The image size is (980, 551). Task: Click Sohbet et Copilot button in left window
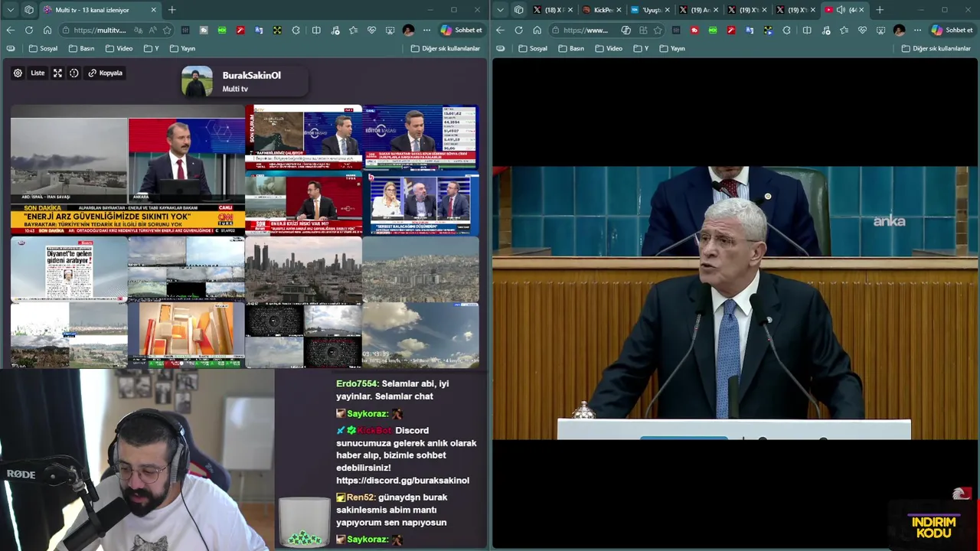tap(462, 30)
